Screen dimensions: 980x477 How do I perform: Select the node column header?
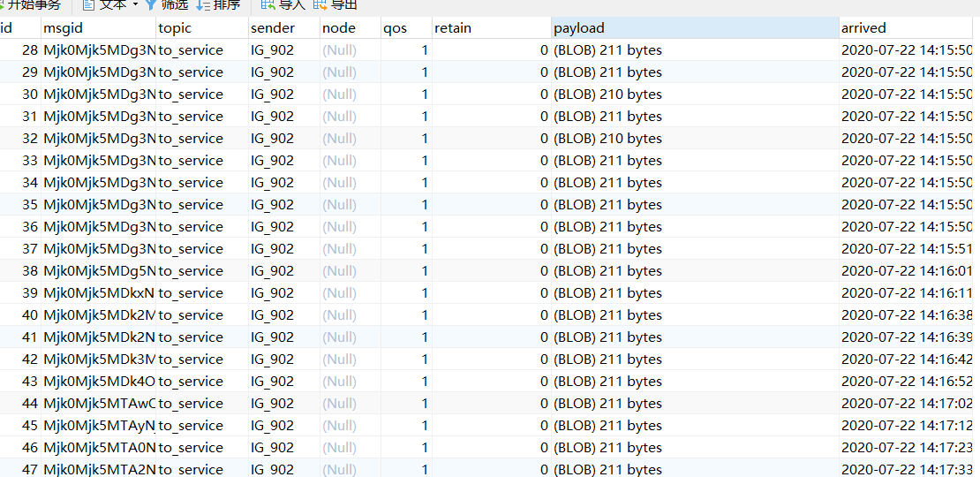[x=350, y=28]
